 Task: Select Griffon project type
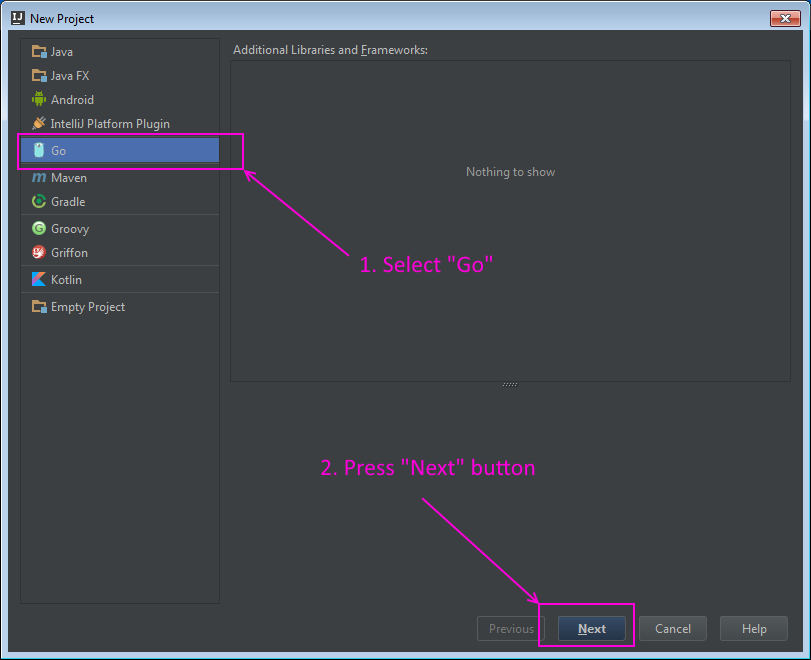[119, 252]
